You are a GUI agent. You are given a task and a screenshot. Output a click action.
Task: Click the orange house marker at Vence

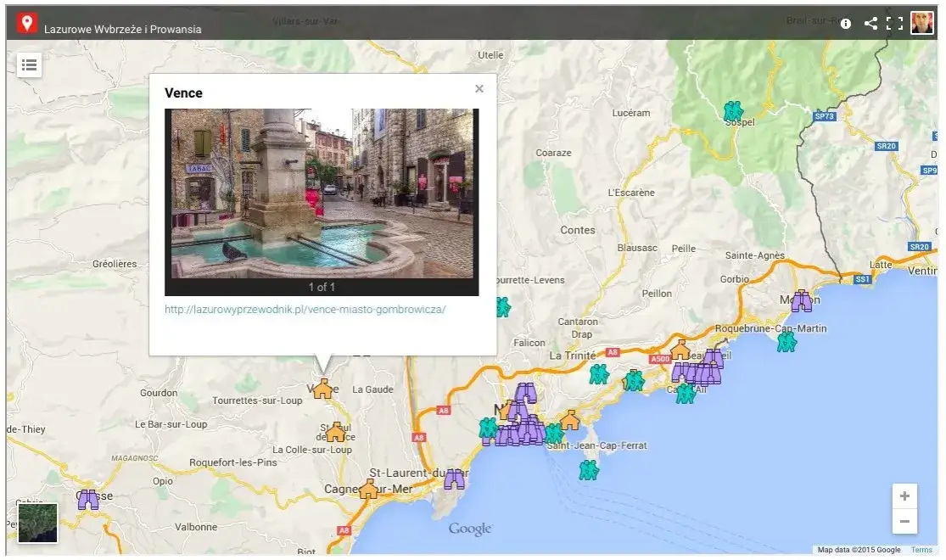(322, 389)
